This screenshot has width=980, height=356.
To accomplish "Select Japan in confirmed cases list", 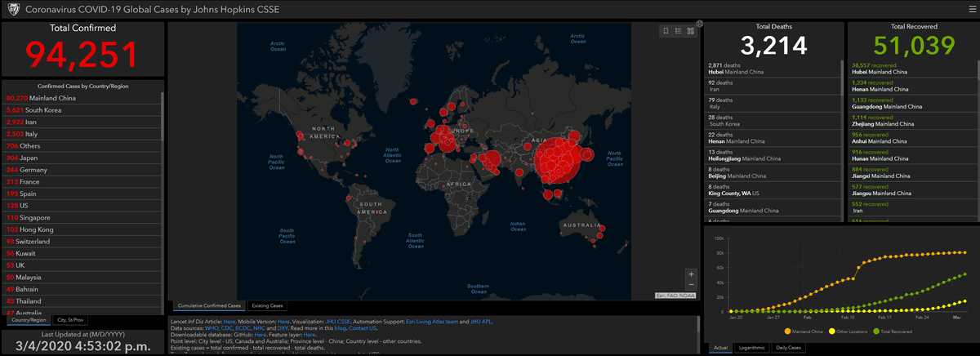I will pos(82,158).
